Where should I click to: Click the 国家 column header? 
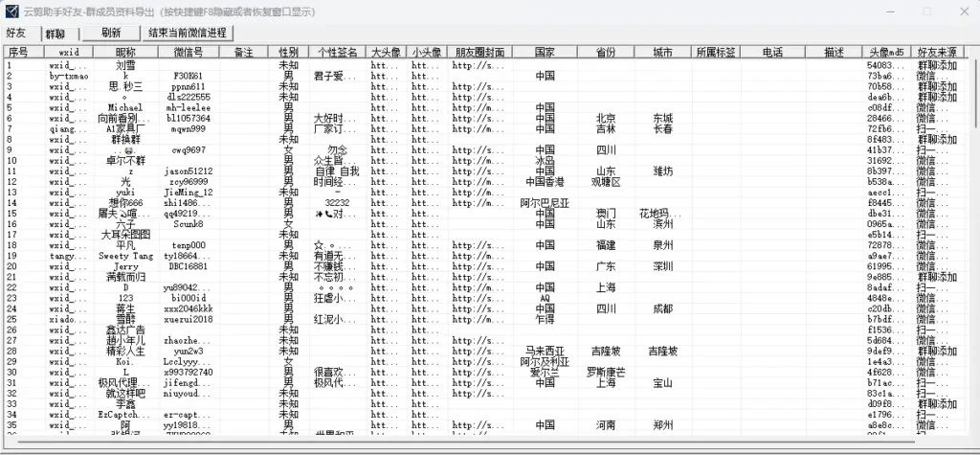click(x=545, y=52)
